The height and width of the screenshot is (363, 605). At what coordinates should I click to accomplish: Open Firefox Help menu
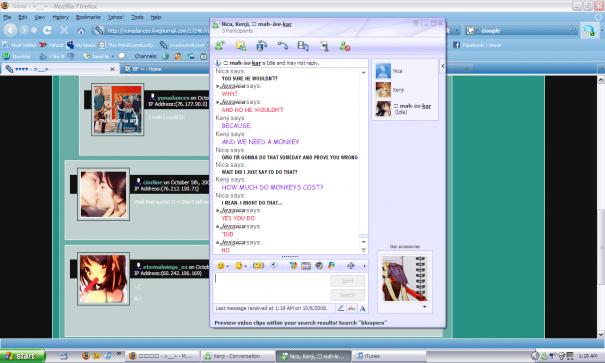(156, 17)
